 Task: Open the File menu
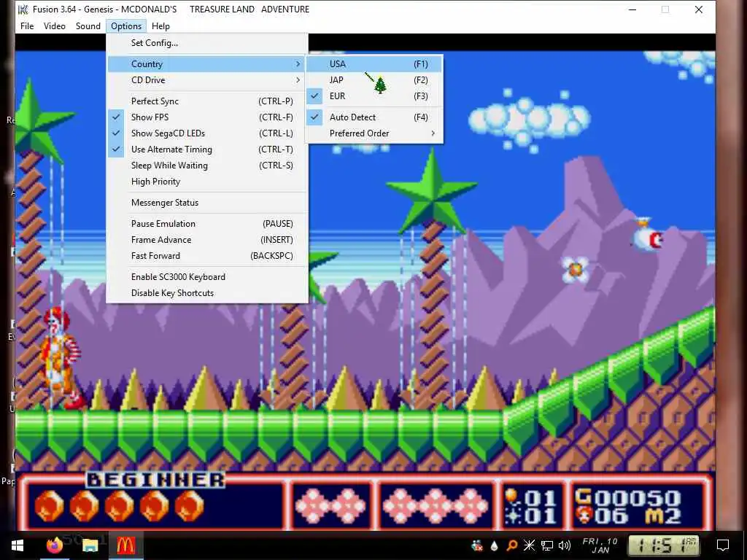[27, 26]
